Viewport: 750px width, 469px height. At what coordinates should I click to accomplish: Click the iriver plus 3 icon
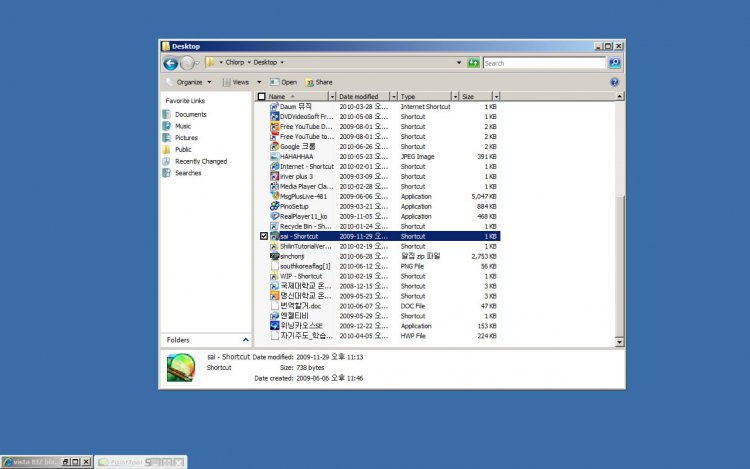[x=275, y=176]
